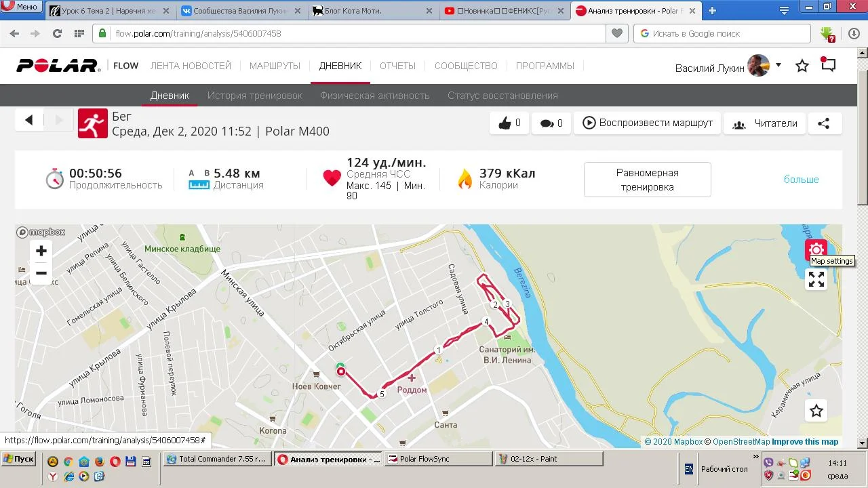Expand the Василий Лукин account dropdown arrow
This screenshot has width=868, height=488.
(x=778, y=65)
